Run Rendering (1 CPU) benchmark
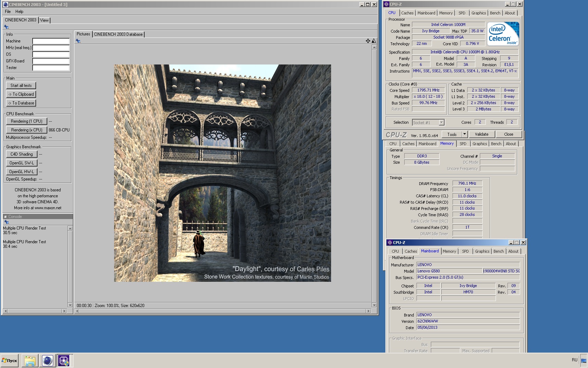This screenshot has height=368, width=588. click(x=27, y=121)
